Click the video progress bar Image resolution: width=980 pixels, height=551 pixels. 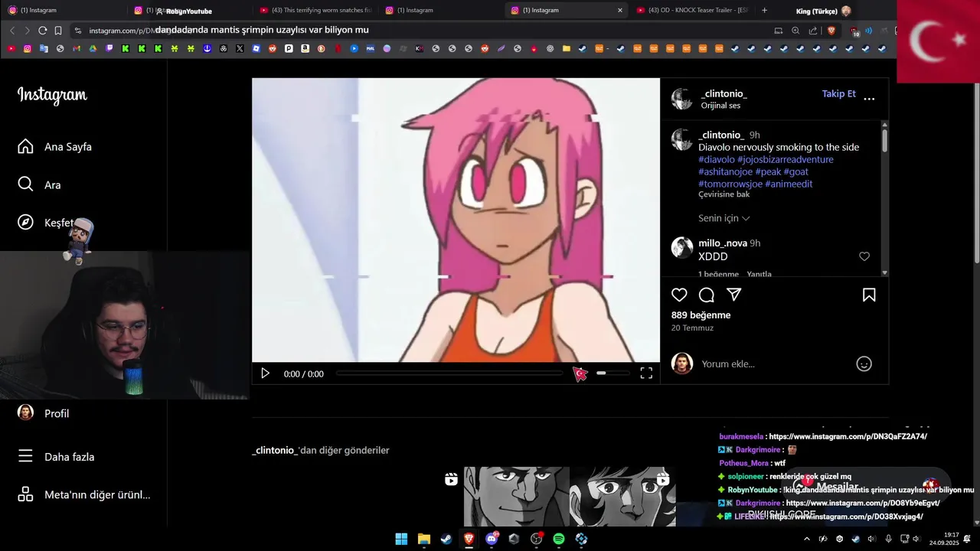pyautogui.click(x=449, y=373)
